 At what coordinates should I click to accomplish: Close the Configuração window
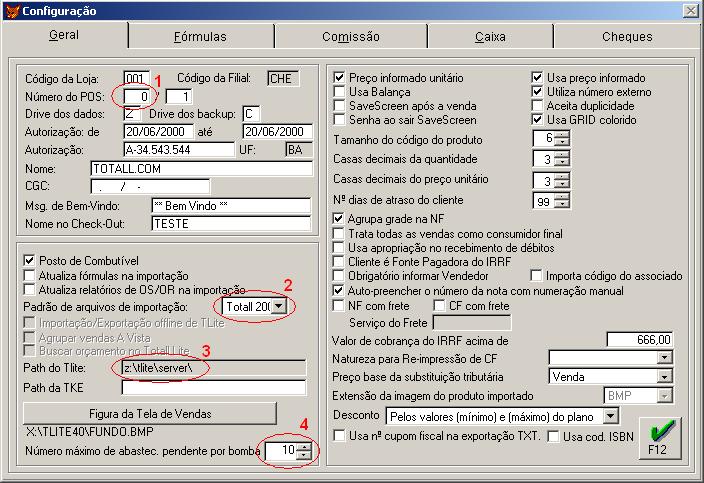coord(690,11)
